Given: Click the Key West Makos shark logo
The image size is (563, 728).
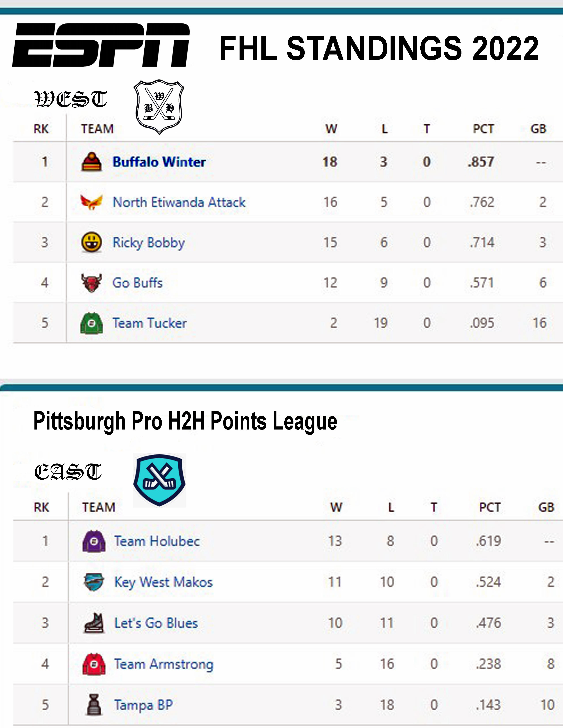Looking at the screenshot, I should (x=94, y=582).
